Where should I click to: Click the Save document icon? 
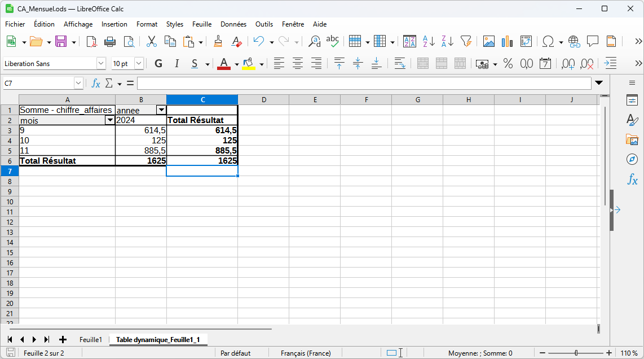[60, 42]
